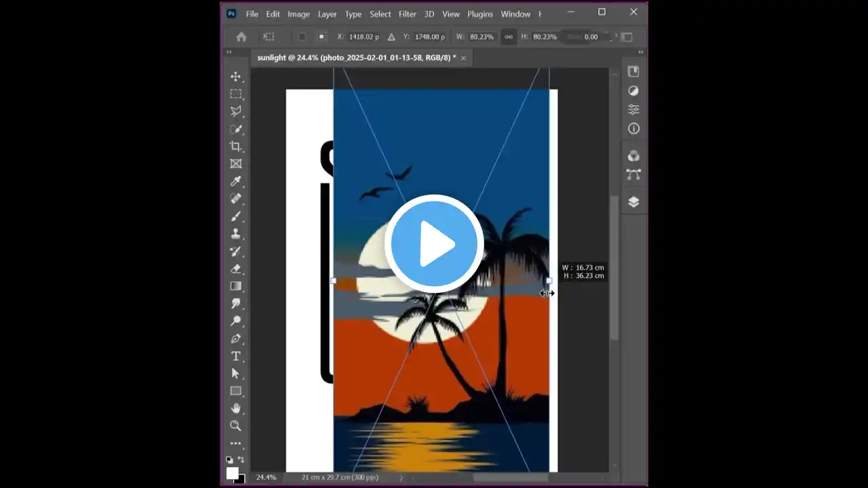Reset default foreground and background colors
Image resolution: width=868 pixels, height=488 pixels.
click(x=229, y=460)
